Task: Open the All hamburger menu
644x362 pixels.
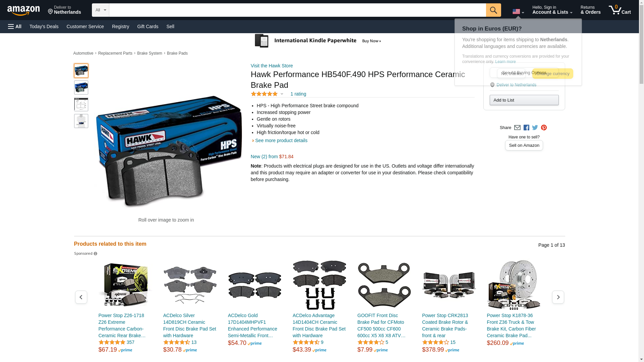Action: (15, 26)
